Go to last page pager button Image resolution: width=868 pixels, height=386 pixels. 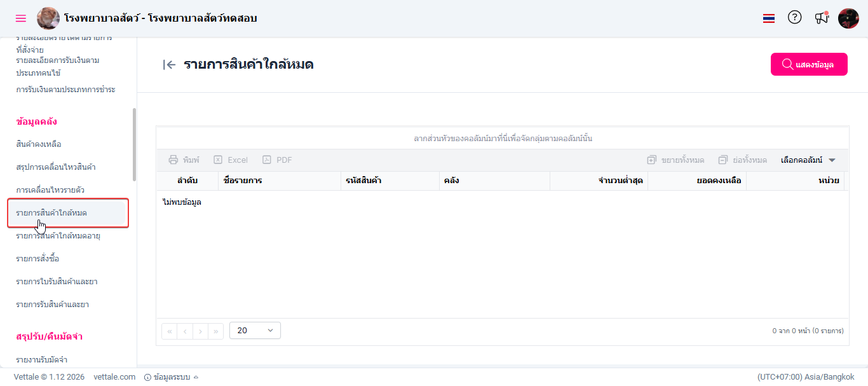point(216,331)
